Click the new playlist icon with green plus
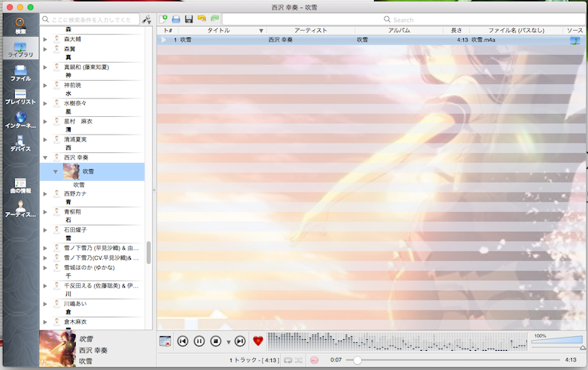 click(x=163, y=18)
